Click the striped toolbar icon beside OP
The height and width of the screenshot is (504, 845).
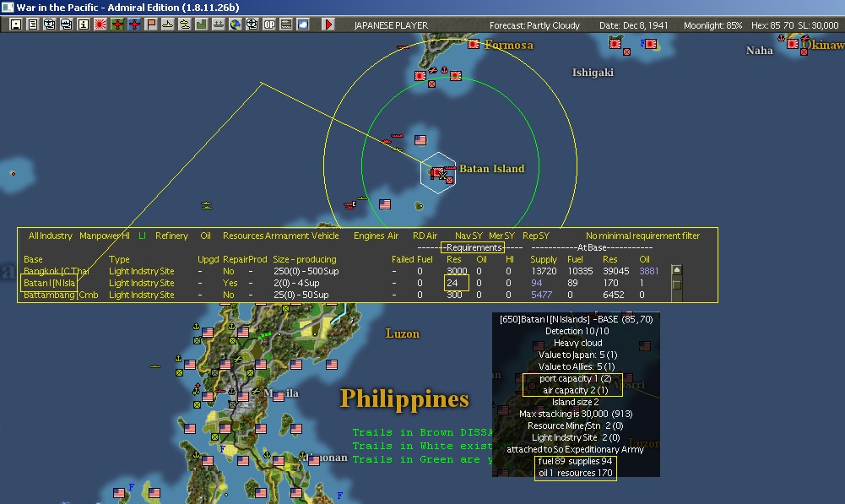coord(286,24)
